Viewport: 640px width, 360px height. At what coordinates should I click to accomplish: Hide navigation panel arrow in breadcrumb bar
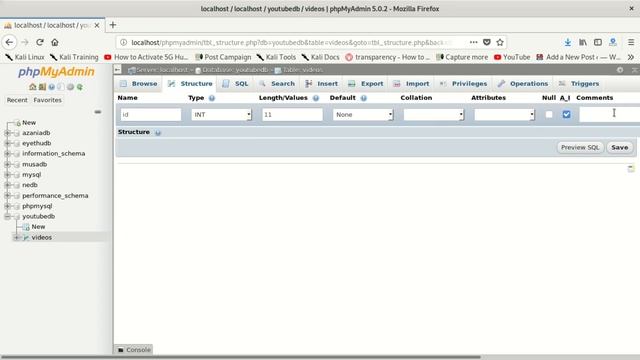pos(118,70)
